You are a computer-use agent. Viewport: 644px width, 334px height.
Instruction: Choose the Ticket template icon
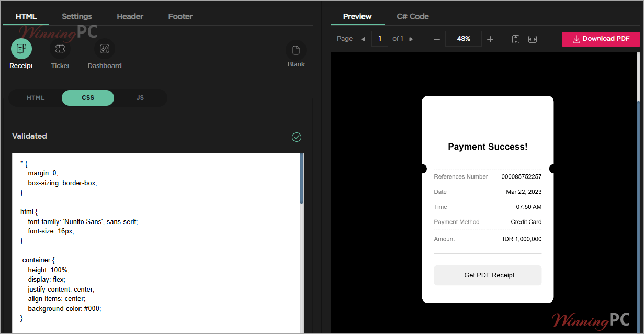[60, 49]
